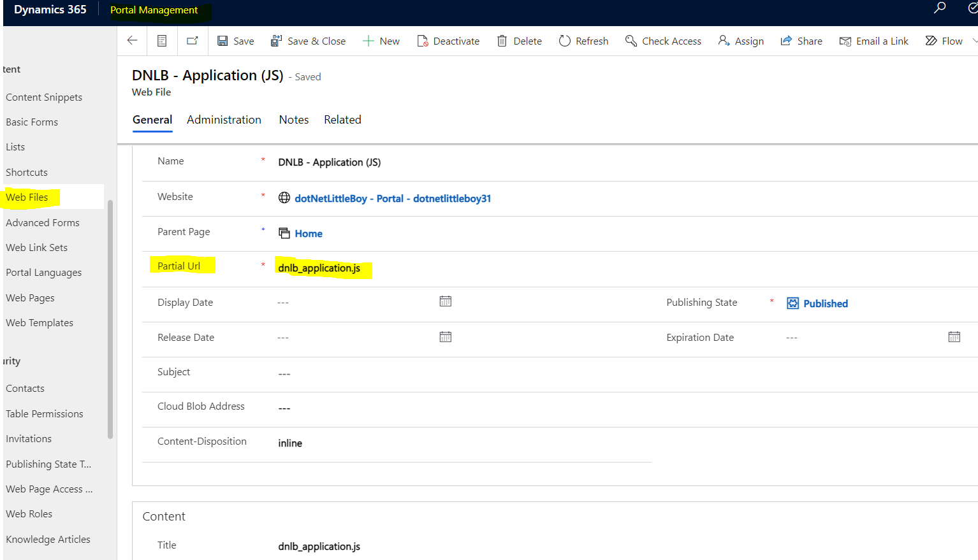Switch to the General tab

(152, 120)
